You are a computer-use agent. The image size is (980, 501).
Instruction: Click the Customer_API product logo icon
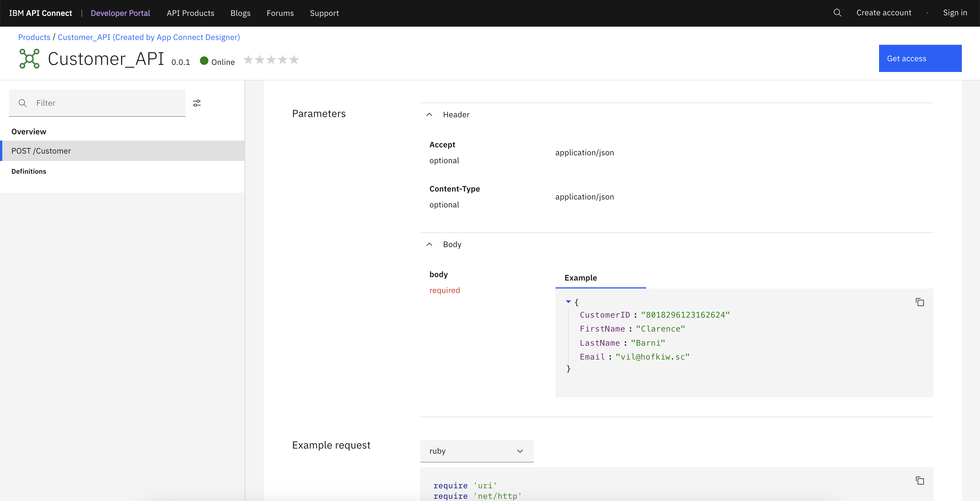tap(29, 59)
